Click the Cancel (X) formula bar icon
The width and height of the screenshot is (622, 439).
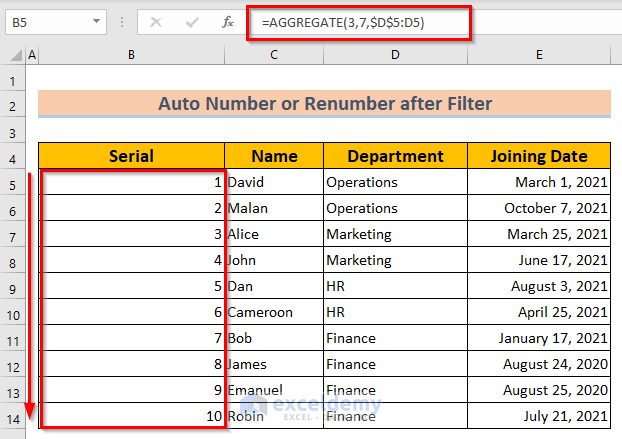pos(155,21)
